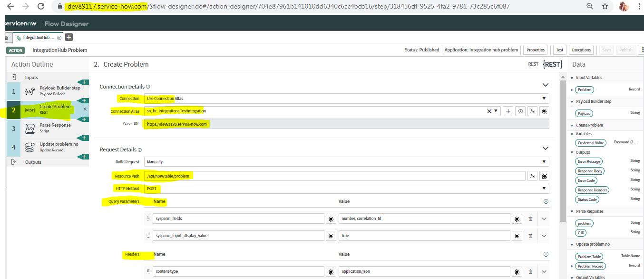Screen dimensions: 644x279
Task: Select the Payload Builder step icon
Action: point(29,90)
